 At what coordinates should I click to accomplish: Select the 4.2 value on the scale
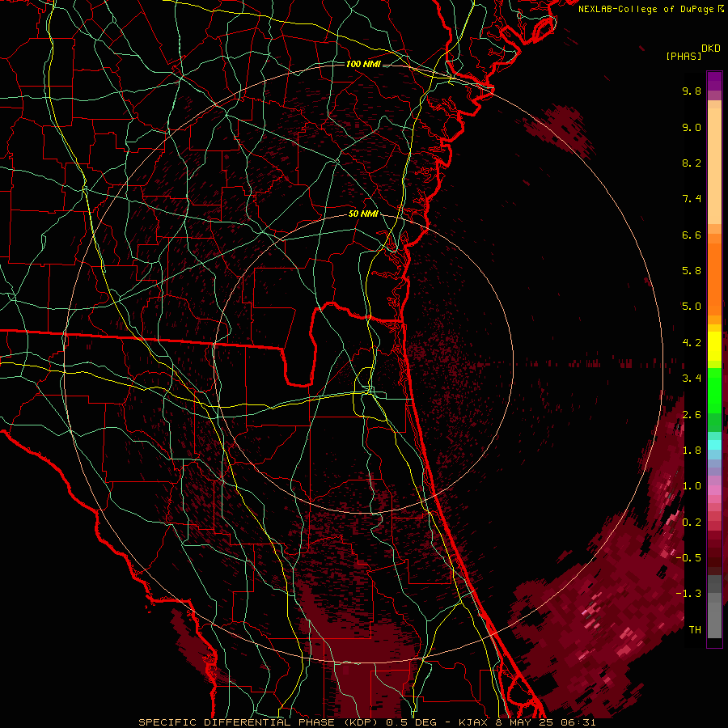click(692, 343)
